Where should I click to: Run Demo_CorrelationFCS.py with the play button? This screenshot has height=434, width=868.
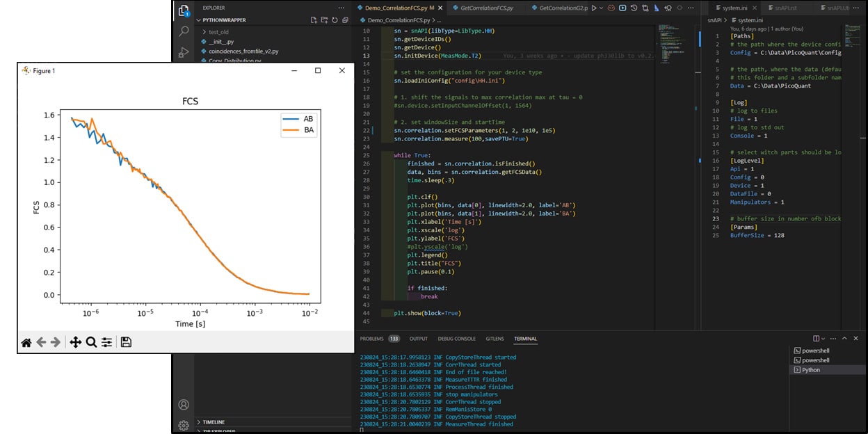coord(593,8)
